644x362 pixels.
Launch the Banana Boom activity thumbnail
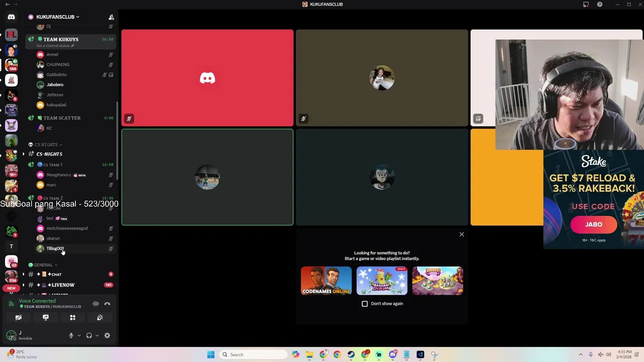click(x=382, y=281)
